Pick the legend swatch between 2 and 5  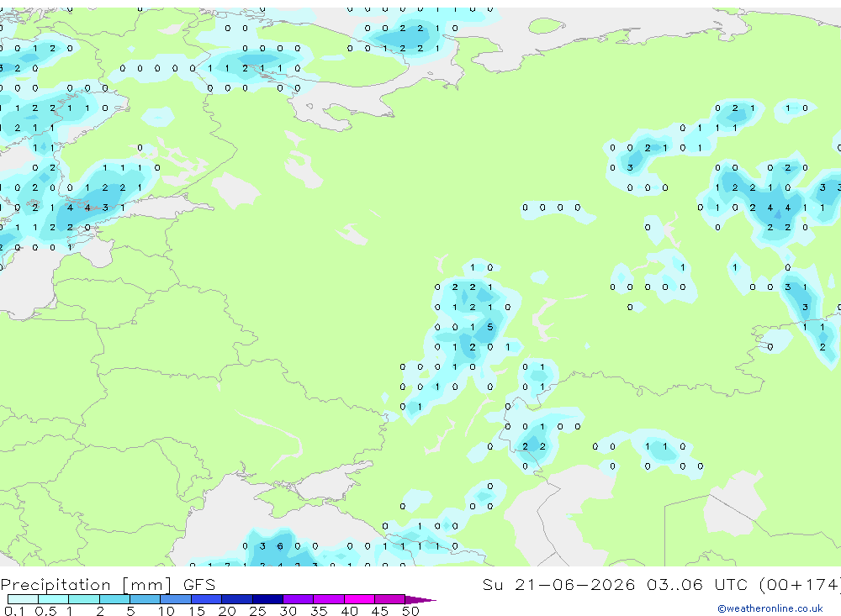click(114, 599)
